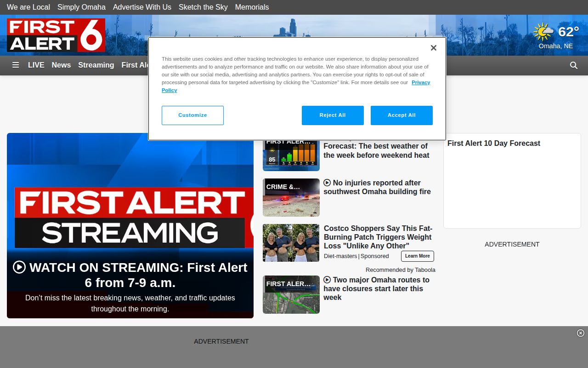Viewport: 588px width, 368px height.
Task: Open the weather forecast story thumbnail
Action: (291, 155)
